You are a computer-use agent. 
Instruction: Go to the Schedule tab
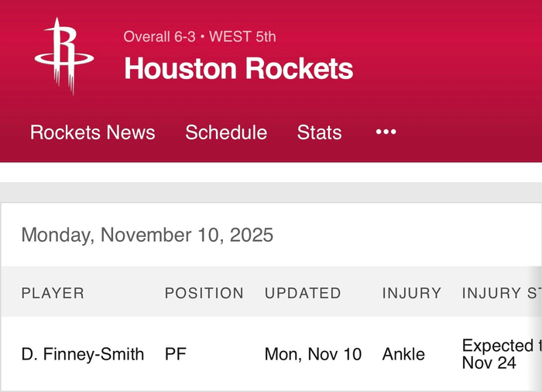pyautogui.click(x=226, y=132)
